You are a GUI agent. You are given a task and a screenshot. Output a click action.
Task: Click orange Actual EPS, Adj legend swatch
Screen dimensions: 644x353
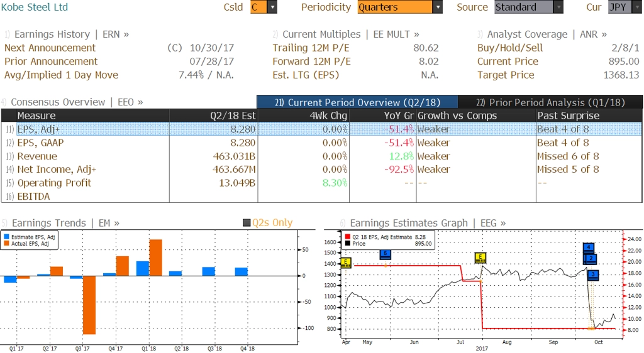pyautogui.click(x=6, y=244)
